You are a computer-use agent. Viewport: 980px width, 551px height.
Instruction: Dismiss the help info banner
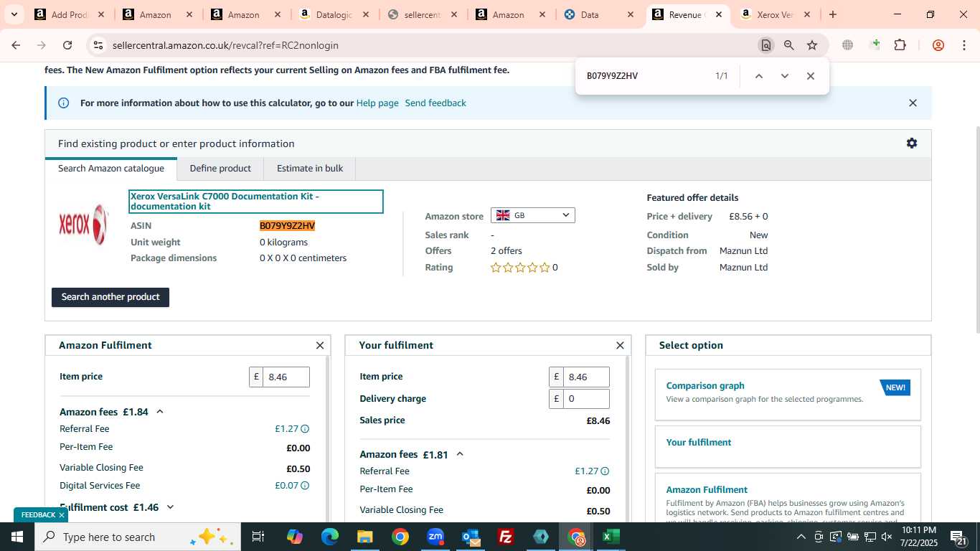913,103
